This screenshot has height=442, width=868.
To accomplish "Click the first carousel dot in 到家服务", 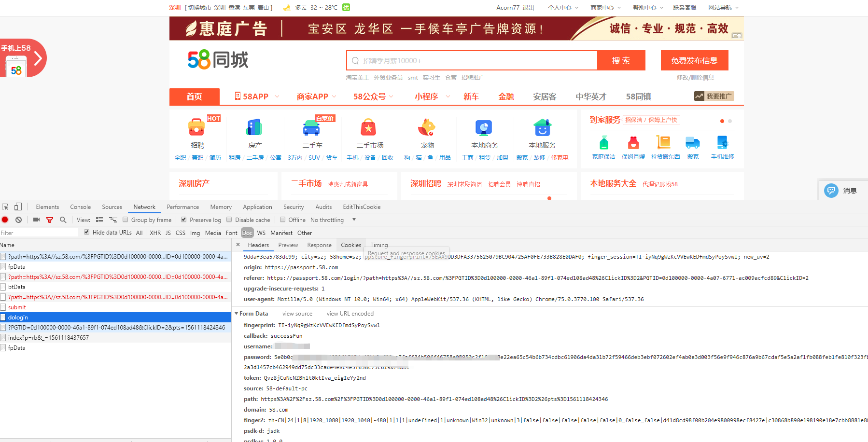I will point(722,121).
